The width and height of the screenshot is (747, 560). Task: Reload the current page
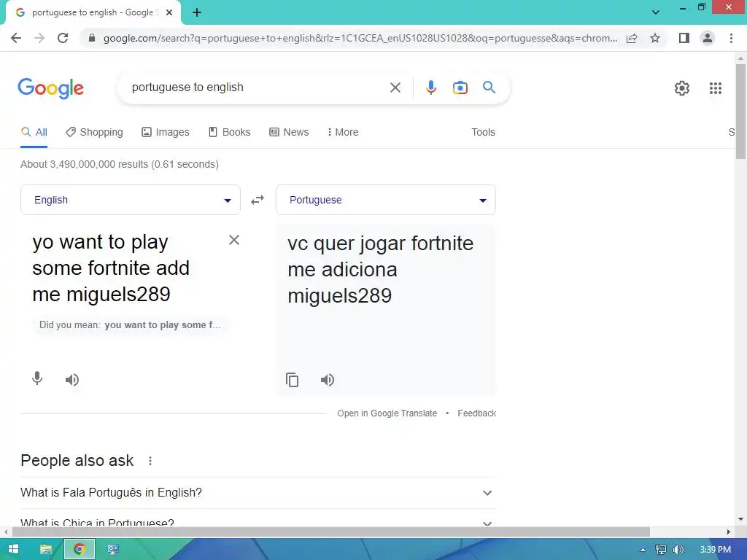[63, 38]
